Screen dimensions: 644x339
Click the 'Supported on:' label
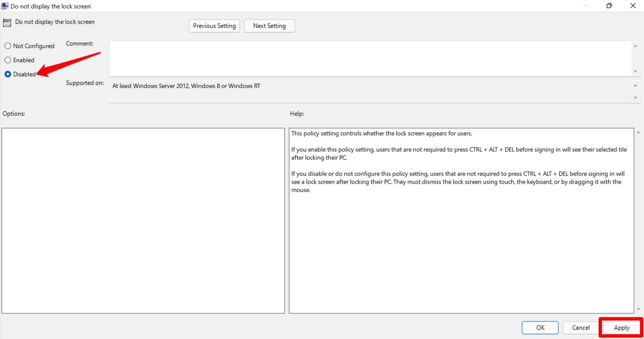click(85, 83)
